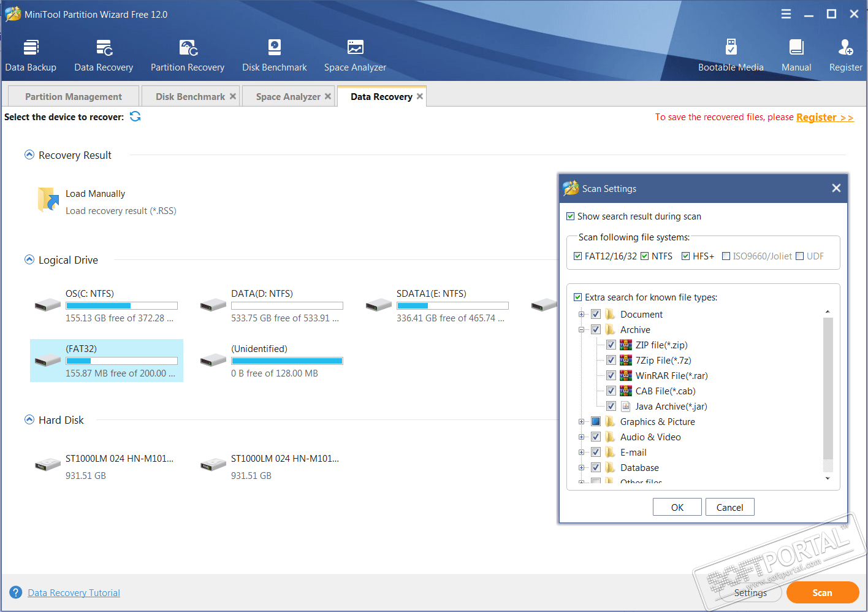Start the scan with the Scan button
The width and height of the screenshot is (868, 612).
(823, 592)
